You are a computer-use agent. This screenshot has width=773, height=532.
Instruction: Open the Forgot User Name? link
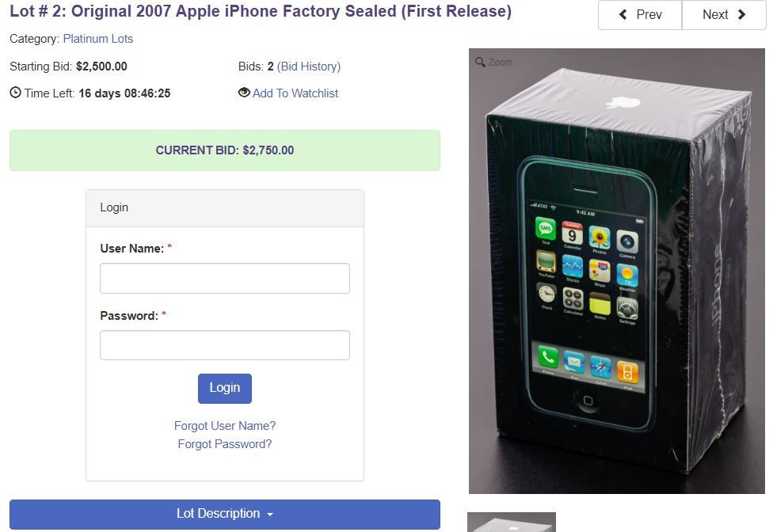(225, 426)
